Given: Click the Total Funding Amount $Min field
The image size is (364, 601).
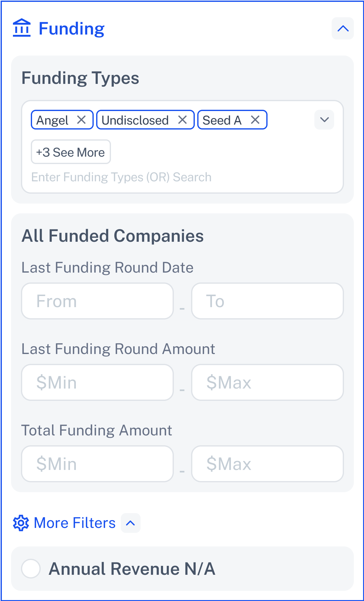Looking at the screenshot, I should [x=97, y=464].
